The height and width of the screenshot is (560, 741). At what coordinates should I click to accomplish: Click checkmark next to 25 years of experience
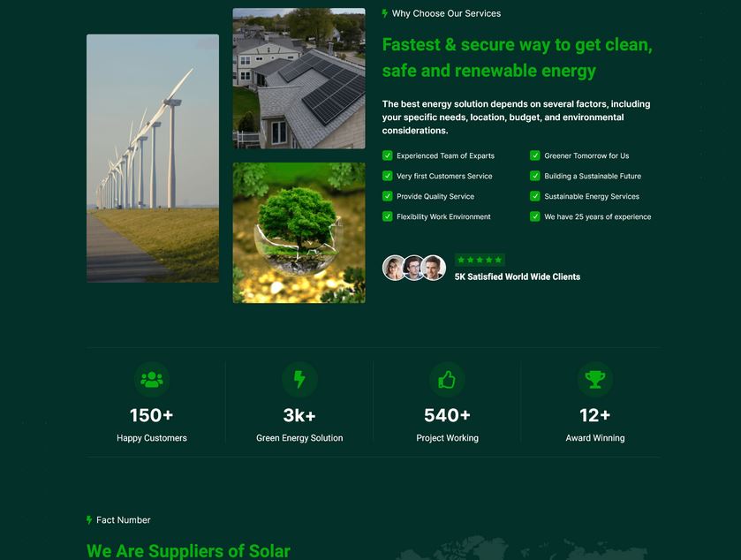(x=535, y=216)
